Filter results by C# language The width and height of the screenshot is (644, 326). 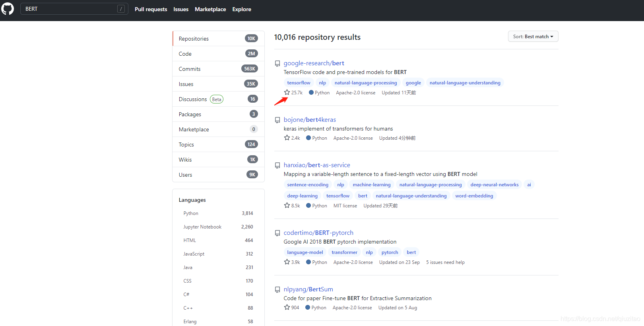pos(218,295)
